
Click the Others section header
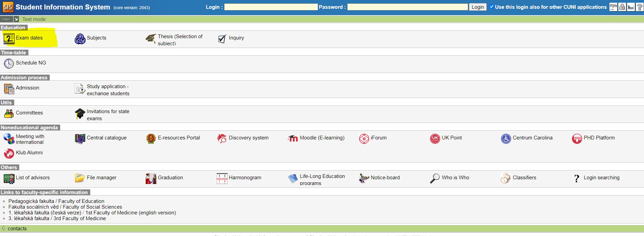pos(9,167)
